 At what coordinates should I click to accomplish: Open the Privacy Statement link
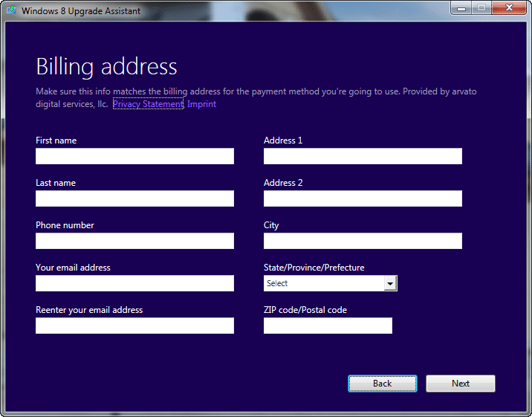(x=148, y=104)
